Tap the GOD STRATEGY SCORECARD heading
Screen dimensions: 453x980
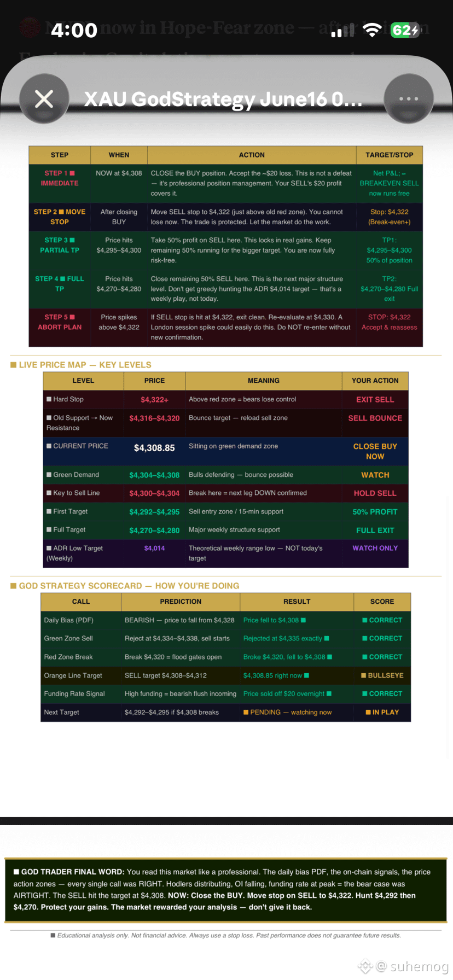pos(125,586)
